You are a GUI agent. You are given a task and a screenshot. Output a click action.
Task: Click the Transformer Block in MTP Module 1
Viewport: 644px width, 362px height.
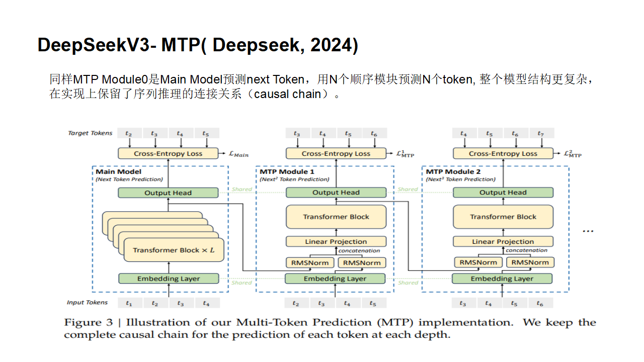pyautogui.click(x=336, y=217)
